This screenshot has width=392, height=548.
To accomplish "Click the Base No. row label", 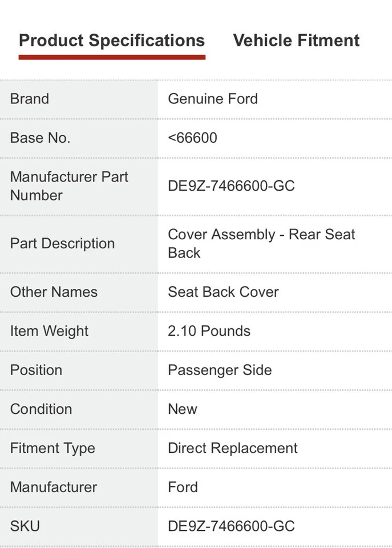I will coord(40,138).
